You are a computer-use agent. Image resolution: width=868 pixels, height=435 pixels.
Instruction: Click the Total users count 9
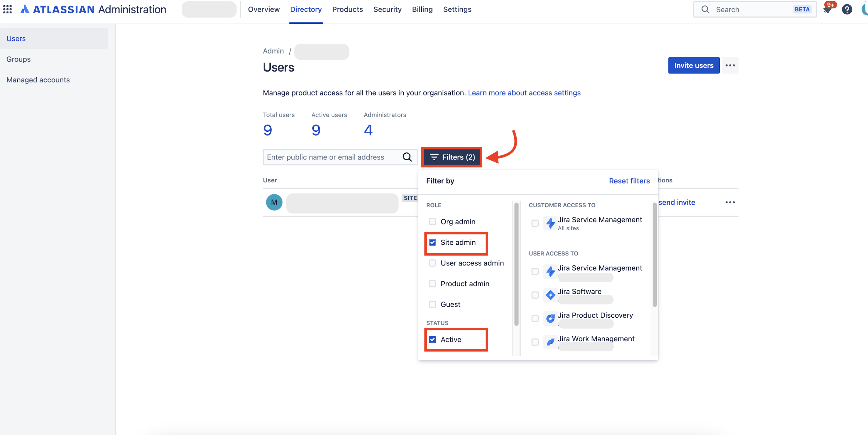(267, 130)
